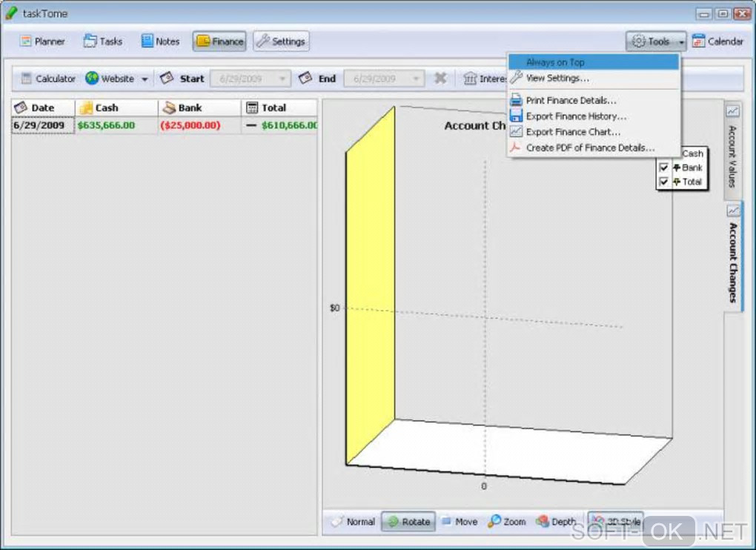Click the Start date icon
This screenshot has width=756, height=550.
(167, 78)
